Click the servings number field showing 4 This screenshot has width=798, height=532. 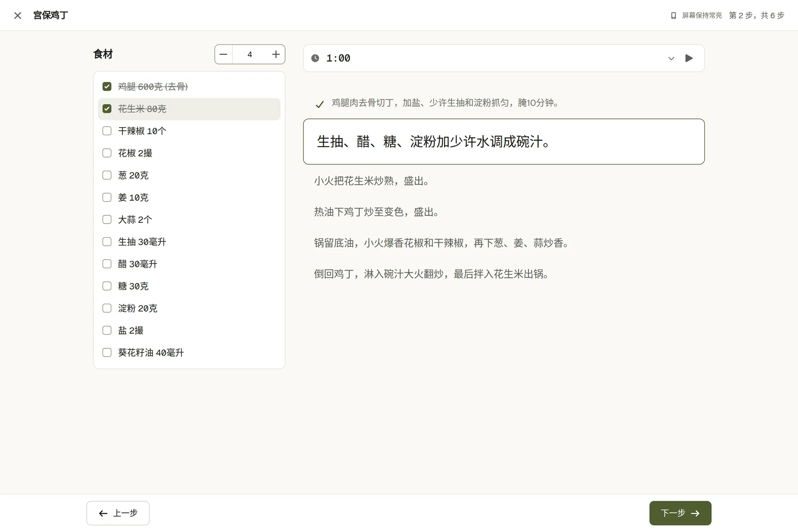[250, 54]
